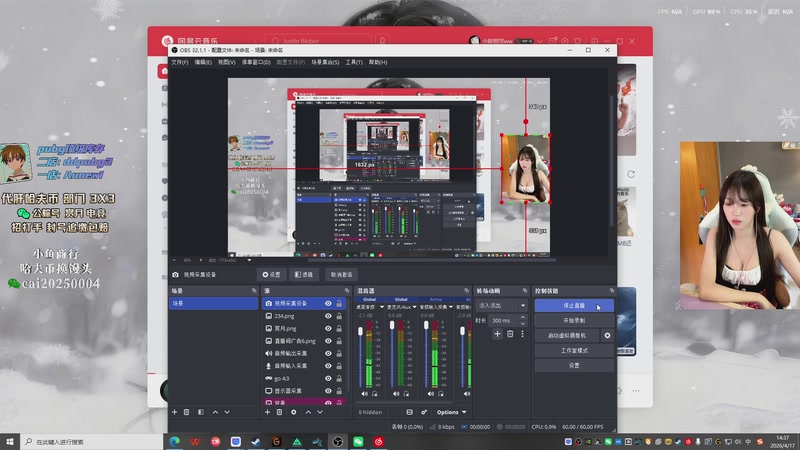This screenshot has width=800, height=450.
Task: Open the fade transition type dropdown
Action: 502,306
